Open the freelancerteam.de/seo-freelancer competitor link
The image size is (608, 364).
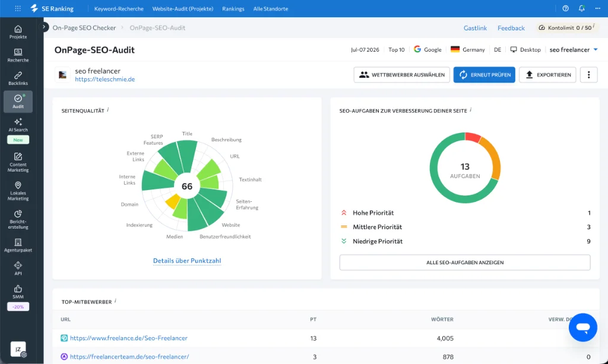pos(129,357)
